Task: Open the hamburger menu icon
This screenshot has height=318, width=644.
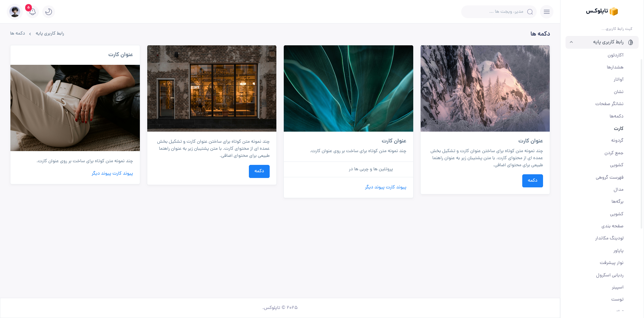Action: (547, 12)
